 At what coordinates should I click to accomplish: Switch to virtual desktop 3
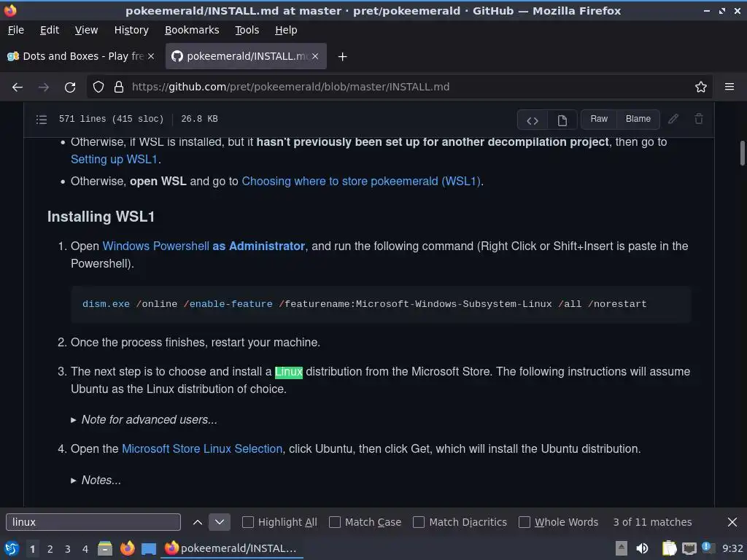[x=68, y=549]
